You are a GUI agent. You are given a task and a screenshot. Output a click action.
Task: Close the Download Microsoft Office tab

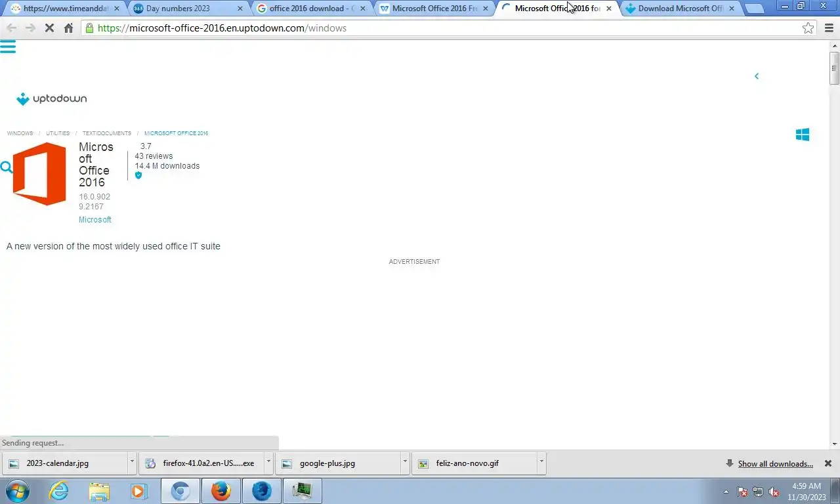pyautogui.click(x=732, y=9)
